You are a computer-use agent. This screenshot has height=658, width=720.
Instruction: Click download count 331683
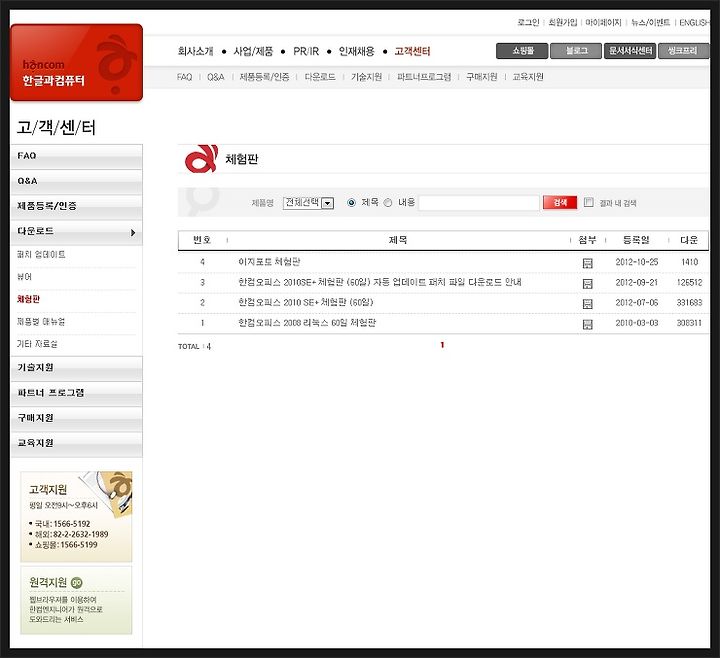pyautogui.click(x=689, y=303)
